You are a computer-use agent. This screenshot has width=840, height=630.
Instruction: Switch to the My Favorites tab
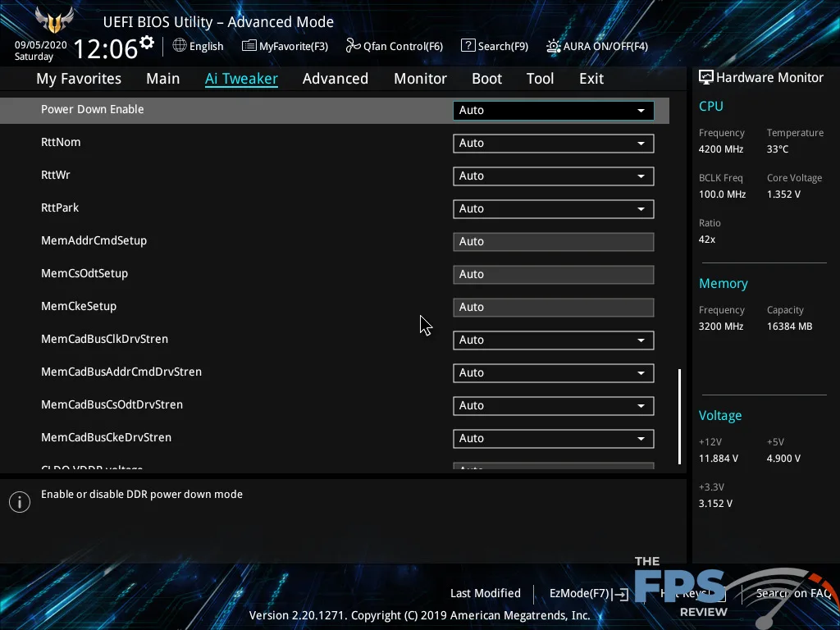(x=79, y=79)
